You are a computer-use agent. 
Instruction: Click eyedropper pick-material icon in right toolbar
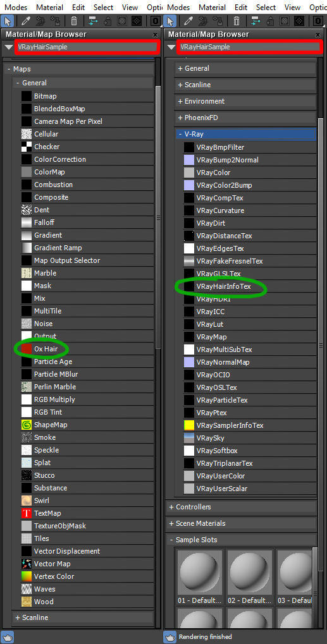pos(188,21)
